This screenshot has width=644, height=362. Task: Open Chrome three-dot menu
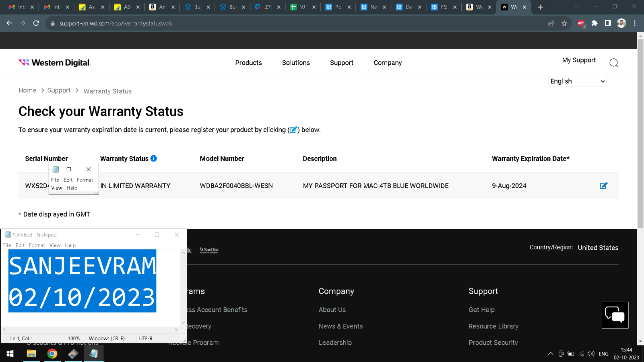pyautogui.click(x=635, y=23)
